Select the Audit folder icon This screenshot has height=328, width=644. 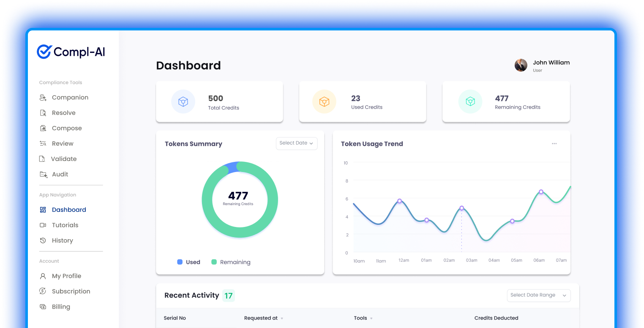[43, 174]
